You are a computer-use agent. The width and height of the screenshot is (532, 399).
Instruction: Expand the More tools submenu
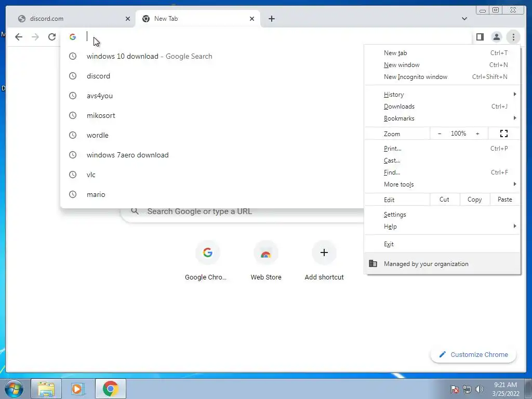tap(443, 184)
